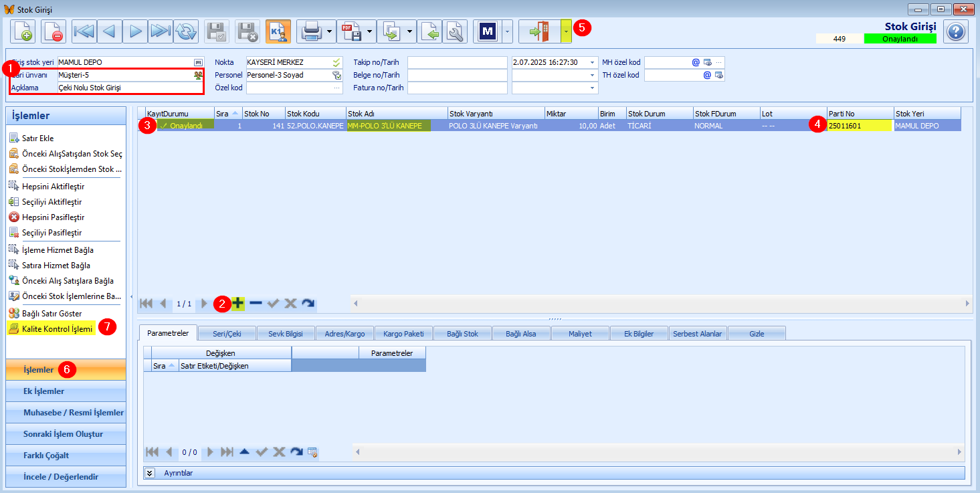Open the Ek İşlemler section

tap(66, 391)
